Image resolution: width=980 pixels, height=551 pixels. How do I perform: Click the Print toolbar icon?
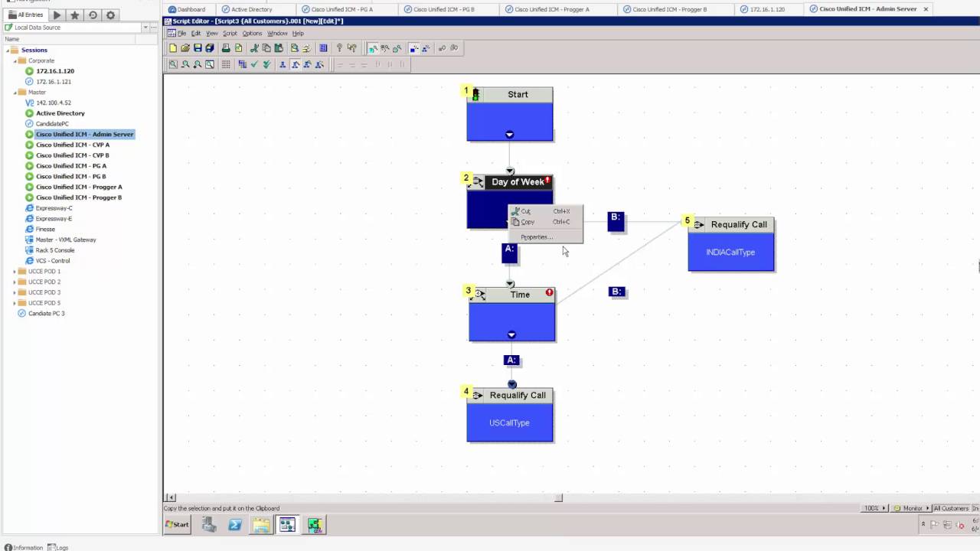[226, 48]
